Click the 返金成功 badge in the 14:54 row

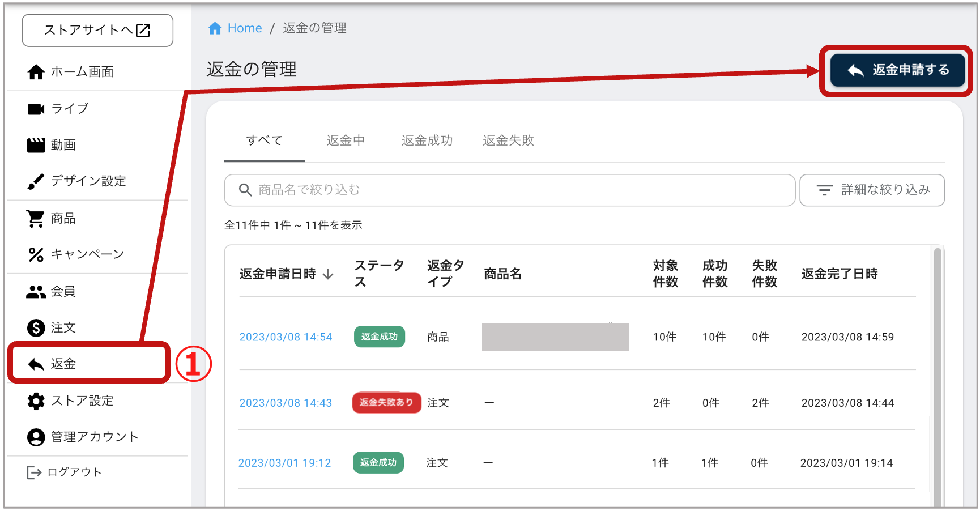tap(380, 337)
